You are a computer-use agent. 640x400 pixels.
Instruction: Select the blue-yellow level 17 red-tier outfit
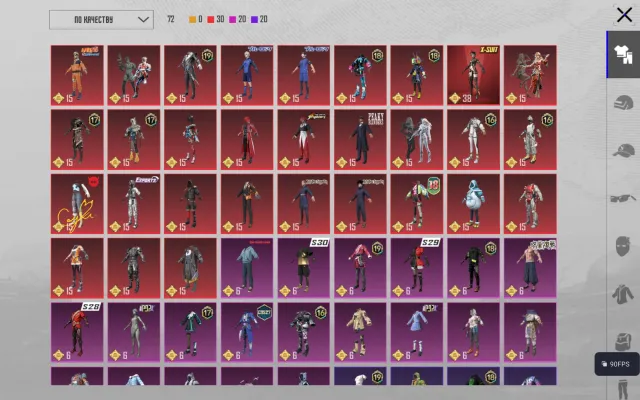point(134,139)
